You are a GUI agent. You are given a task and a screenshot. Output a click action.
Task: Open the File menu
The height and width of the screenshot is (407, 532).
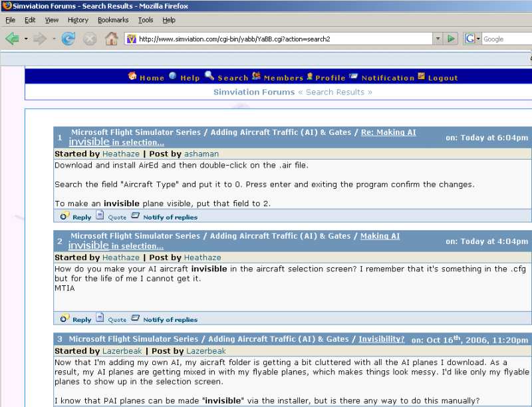(x=10, y=20)
